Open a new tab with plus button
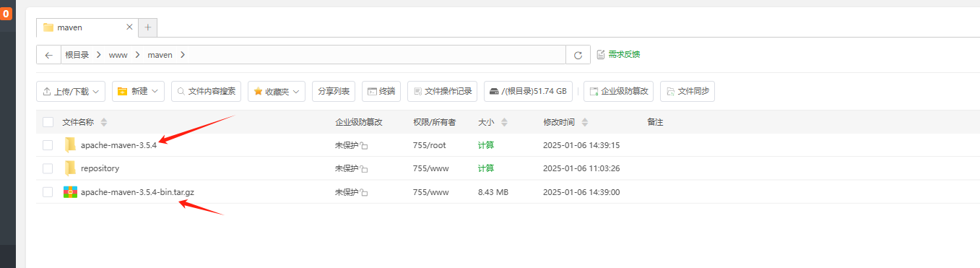This screenshot has height=268, width=980. pyautogui.click(x=148, y=27)
